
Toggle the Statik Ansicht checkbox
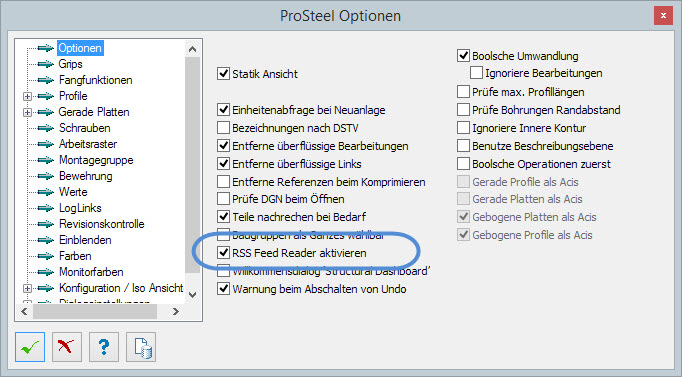click(223, 73)
